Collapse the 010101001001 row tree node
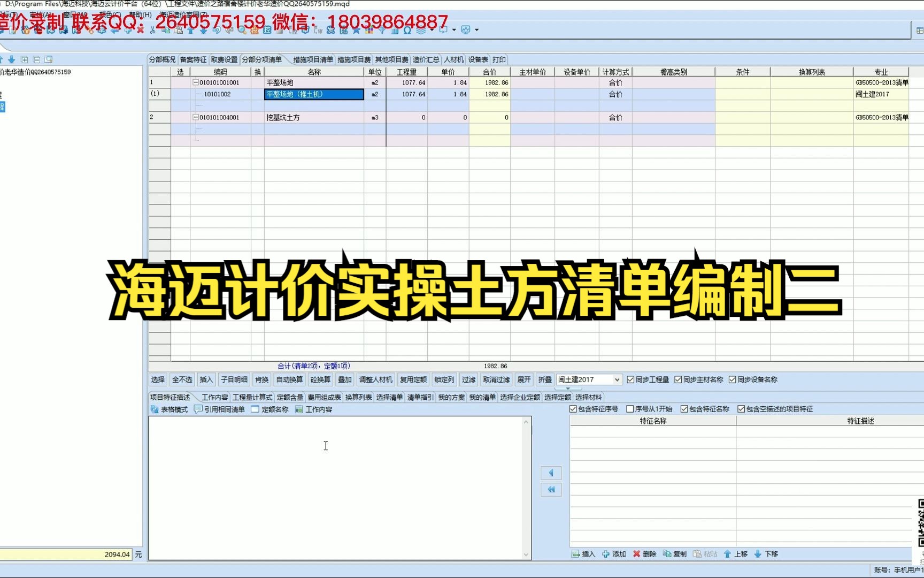Viewport: 924px width, 578px height. point(195,82)
